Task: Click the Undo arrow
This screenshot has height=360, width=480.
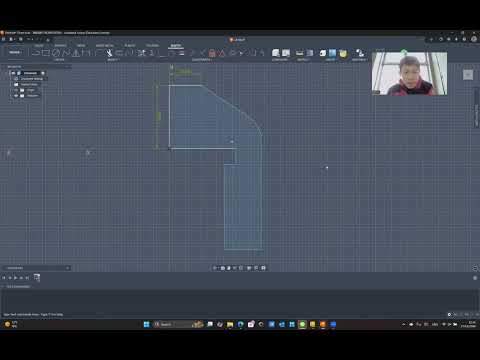Action: coord(29,39)
